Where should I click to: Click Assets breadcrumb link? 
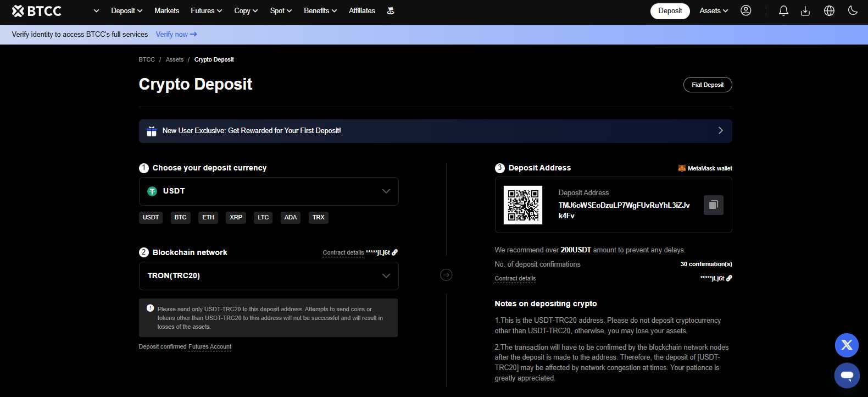click(x=175, y=59)
